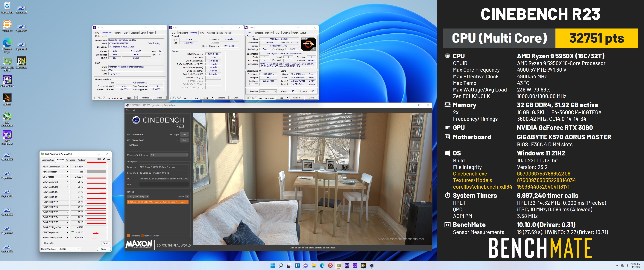Expand the ranking Details dropdown
The height and width of the screenshot is (270, 644).
[x=187, y=196]
